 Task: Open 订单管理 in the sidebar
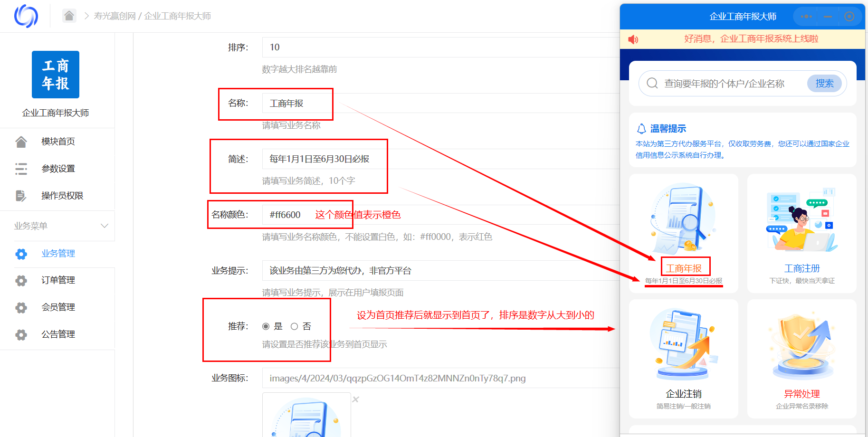pos(57,280)
